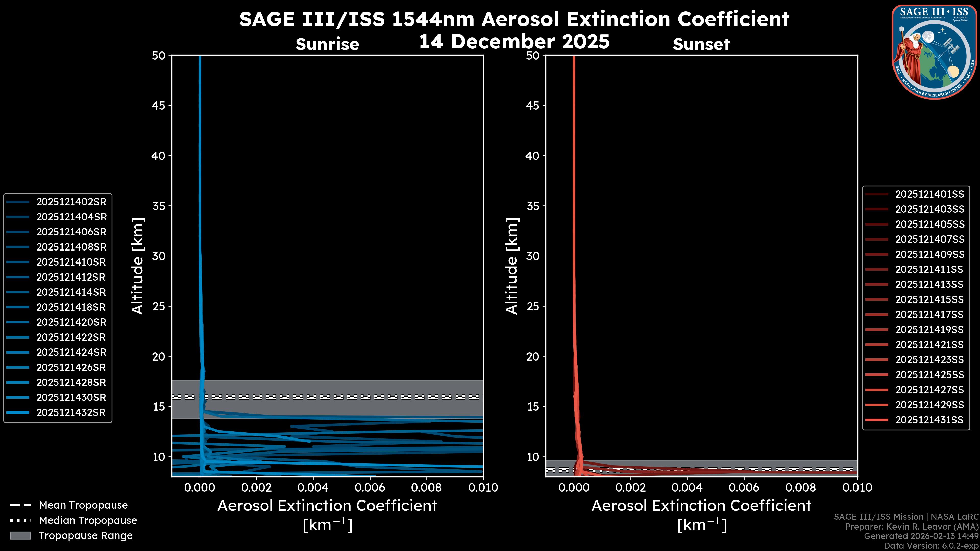Click the 2025121402SR legend line swatch
The width and height of the screenshot is (980, 551).
[x=18, y=202]
